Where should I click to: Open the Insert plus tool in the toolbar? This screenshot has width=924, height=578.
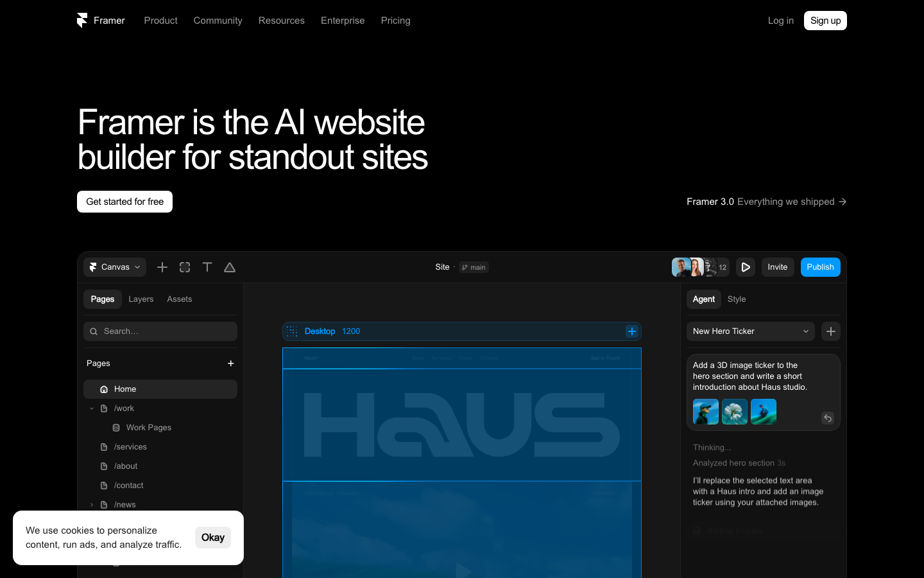pos(162,267)
